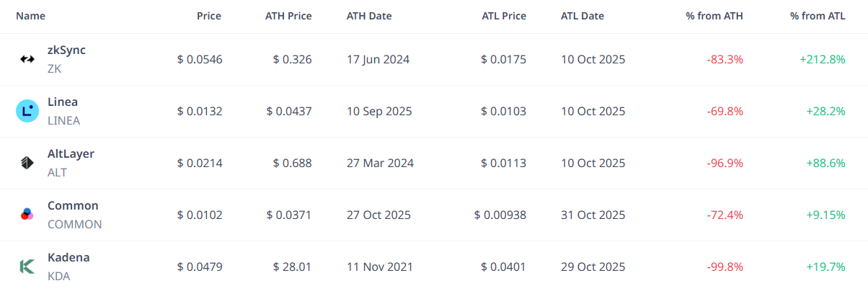
Task: Sort by the Price column header
Action: click(209, 16)
